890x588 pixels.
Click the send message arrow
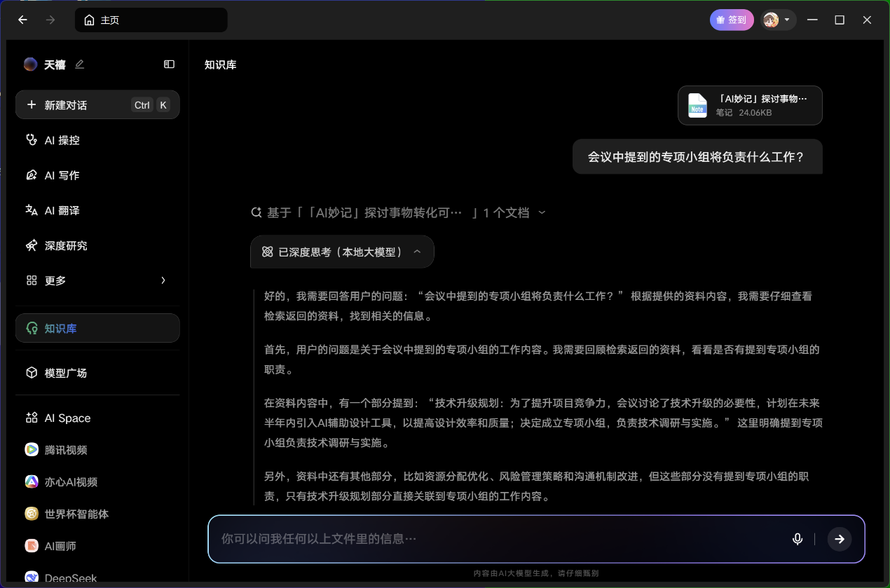pos(840,539)
